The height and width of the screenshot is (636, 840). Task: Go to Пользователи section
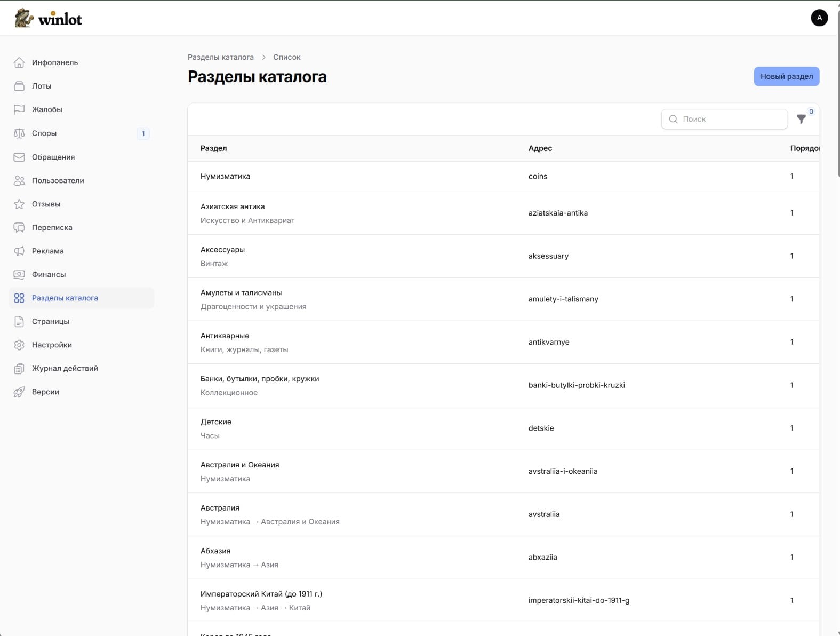(x=82, y=180)
